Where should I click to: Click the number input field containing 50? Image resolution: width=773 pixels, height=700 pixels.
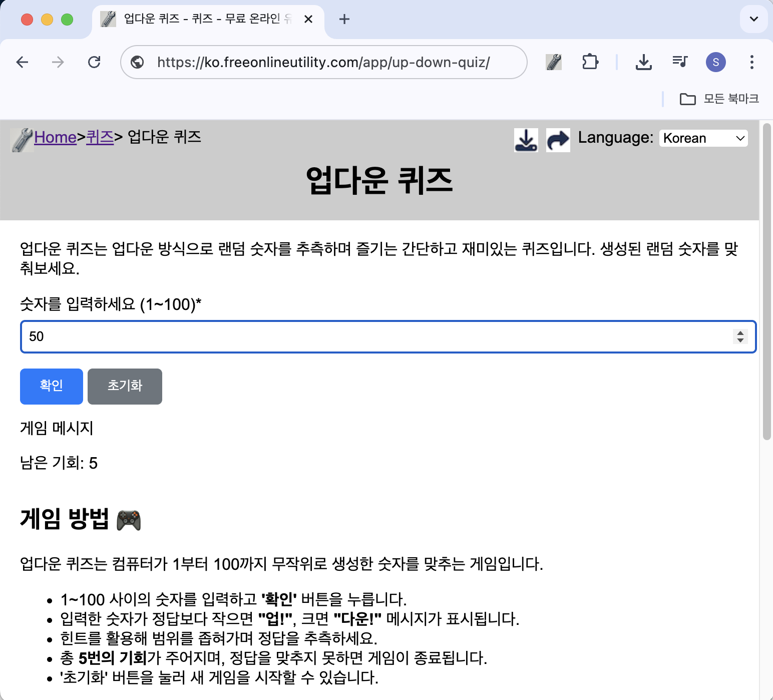click(388, 336)
